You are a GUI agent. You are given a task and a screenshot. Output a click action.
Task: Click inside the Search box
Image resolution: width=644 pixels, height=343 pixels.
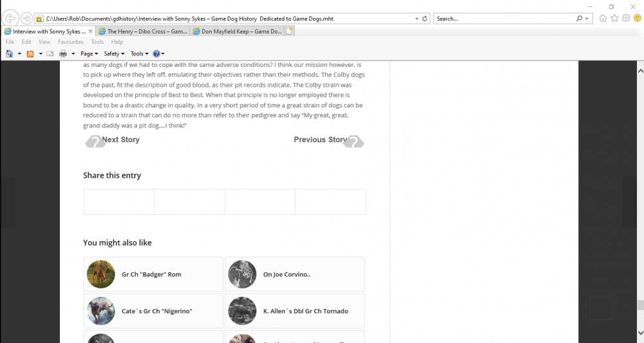coord(503,19)
